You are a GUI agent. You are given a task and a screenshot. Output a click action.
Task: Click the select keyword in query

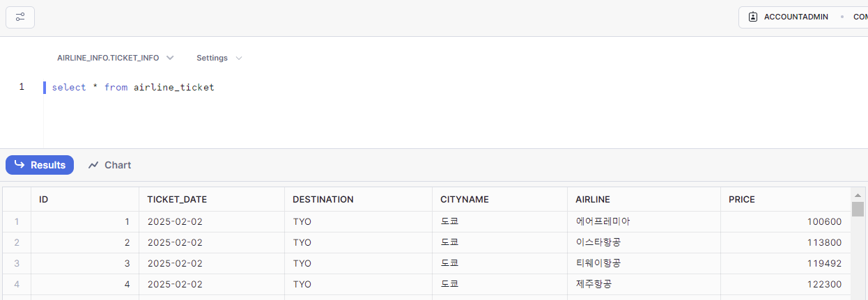tap(69, 88)
